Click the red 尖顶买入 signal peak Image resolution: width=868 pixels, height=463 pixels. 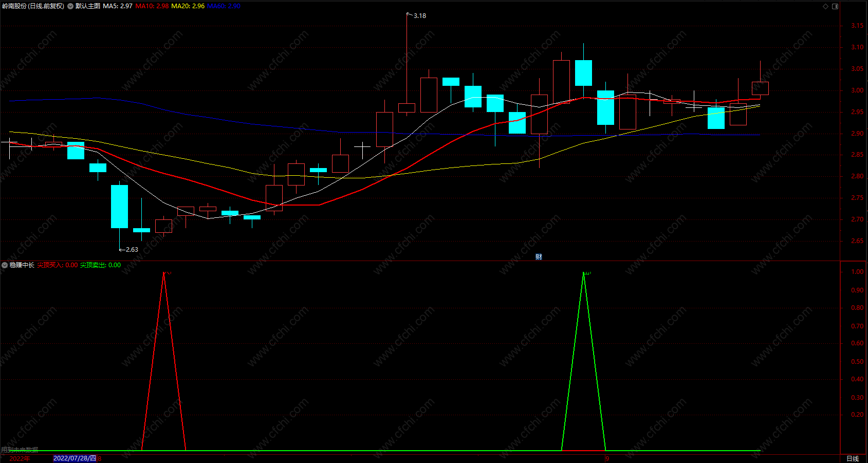(x=164, y=273)
